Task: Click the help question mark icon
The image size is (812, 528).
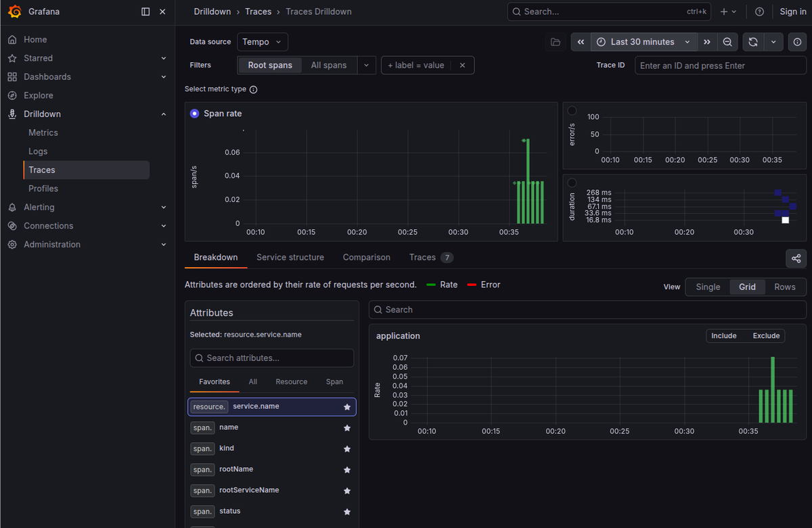Action: (x=759, y=11)
